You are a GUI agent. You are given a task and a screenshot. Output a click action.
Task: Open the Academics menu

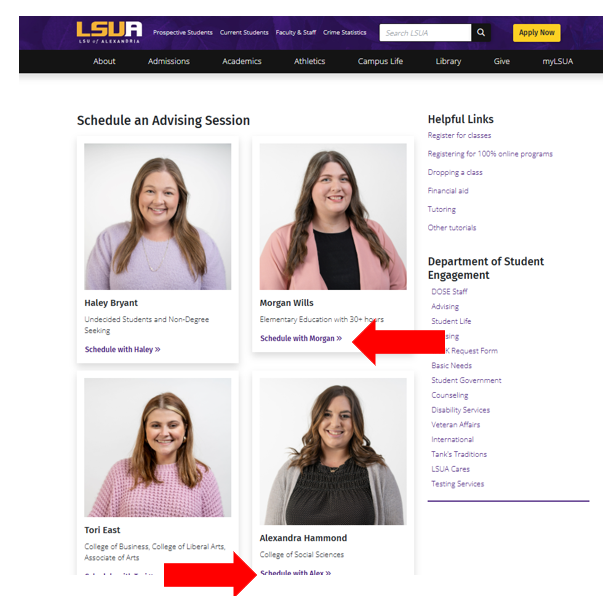tap(242, 61)
